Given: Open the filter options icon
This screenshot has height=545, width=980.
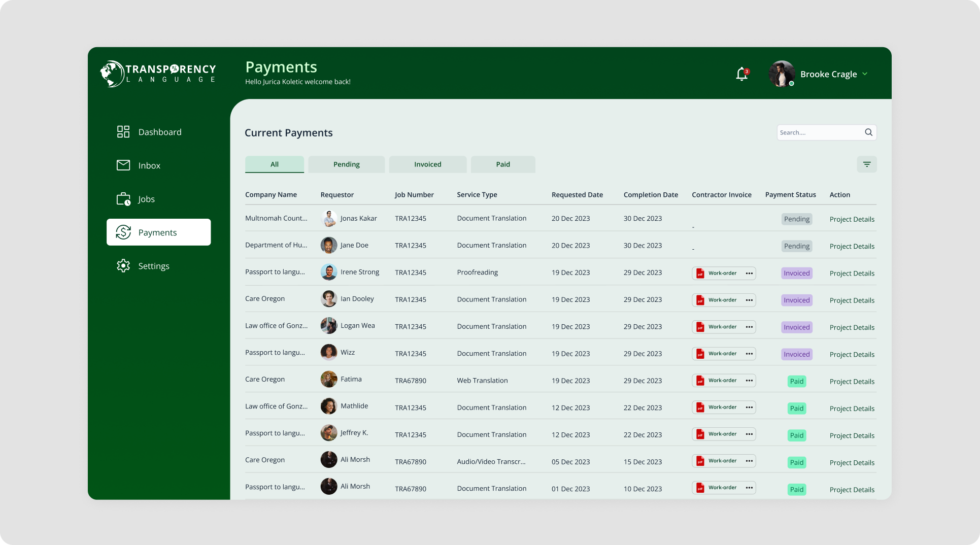Looking at the screenshot, I should [867, 164].
